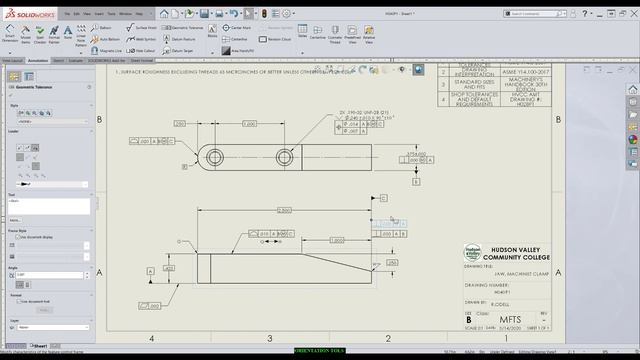640x360 pixels.
Task: Activate the Format Painter tool
Action: click(54, 34)
